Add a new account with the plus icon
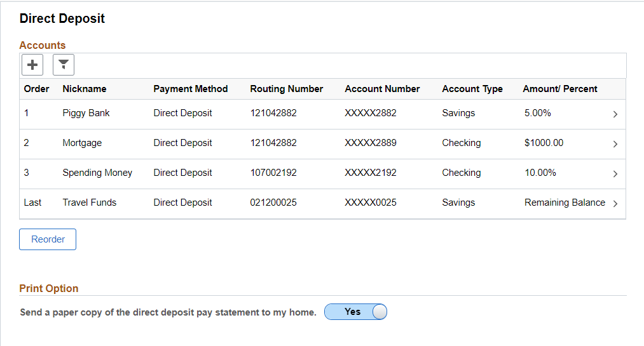This screenshot has width=644, height=346. click(x=32, y=65)
